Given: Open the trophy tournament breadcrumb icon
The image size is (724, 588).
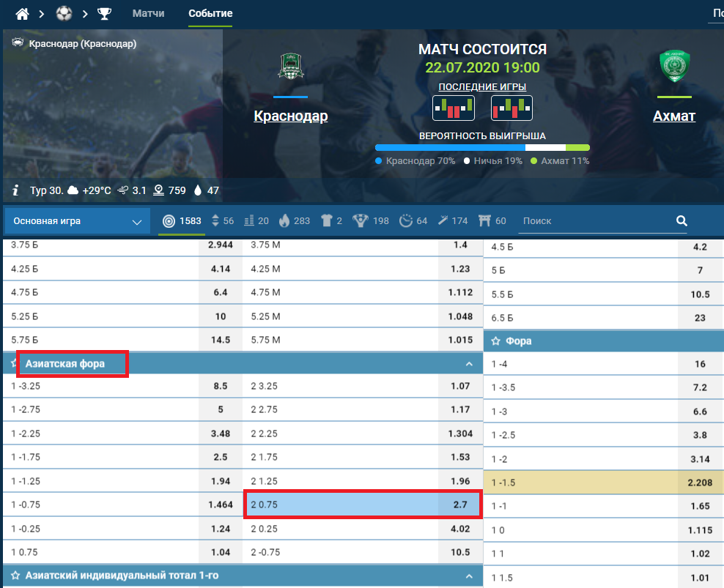Looking at the screenshot, I should [x=104, y=14].
